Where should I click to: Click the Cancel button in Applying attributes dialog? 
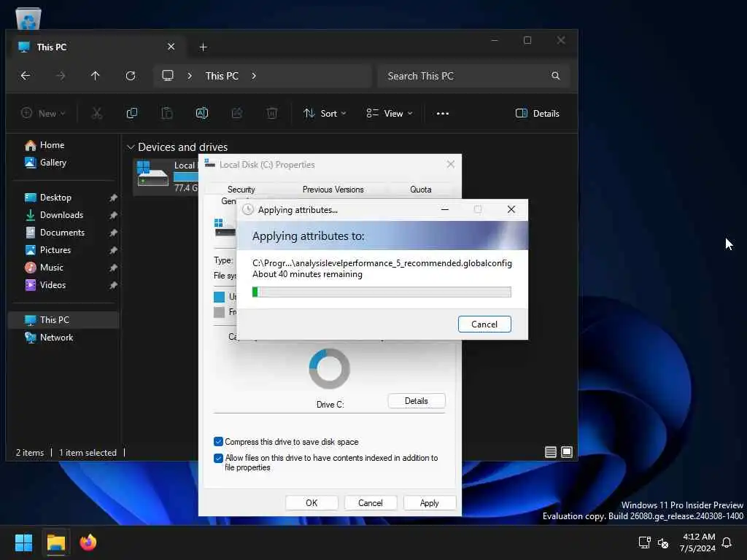click(484, 324)
